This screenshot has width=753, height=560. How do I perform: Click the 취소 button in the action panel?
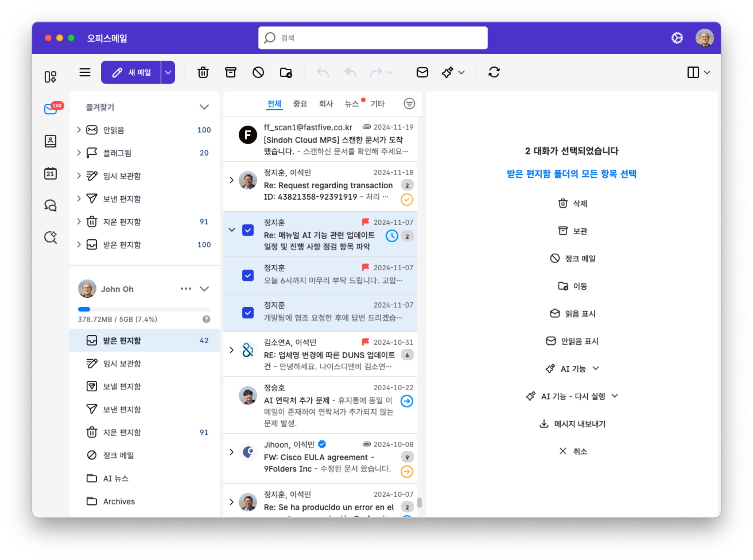[572, 451]
